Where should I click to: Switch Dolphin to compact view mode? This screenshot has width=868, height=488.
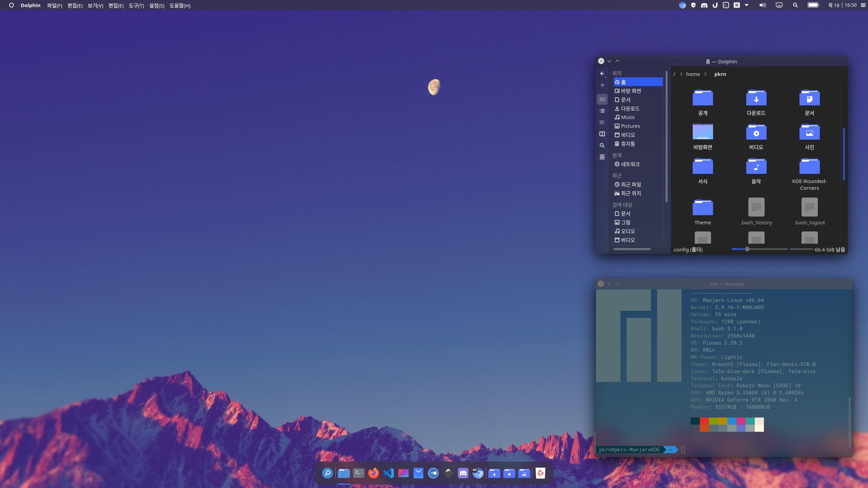coord(602,122)
